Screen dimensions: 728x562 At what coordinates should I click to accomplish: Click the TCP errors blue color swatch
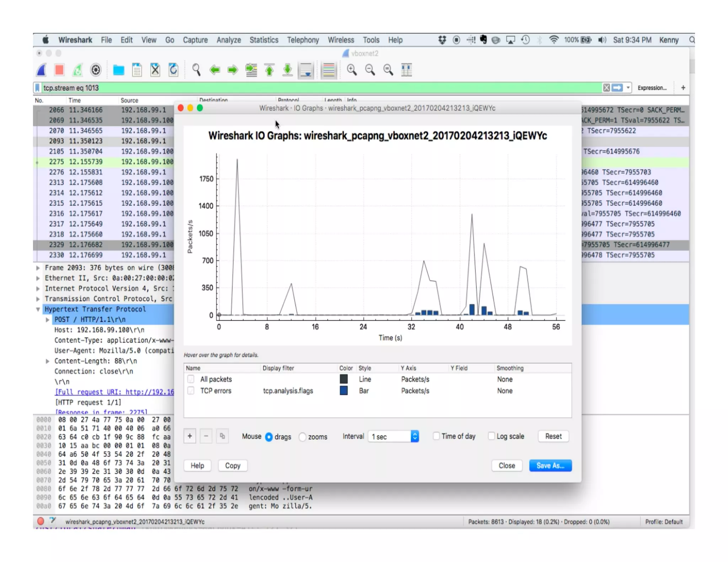pos(343,391)
